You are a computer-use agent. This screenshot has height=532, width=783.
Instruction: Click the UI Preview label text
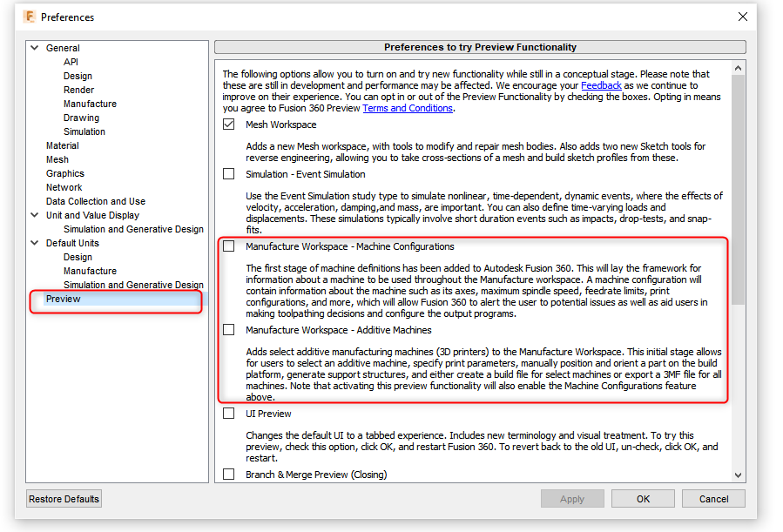coord(268,414)
